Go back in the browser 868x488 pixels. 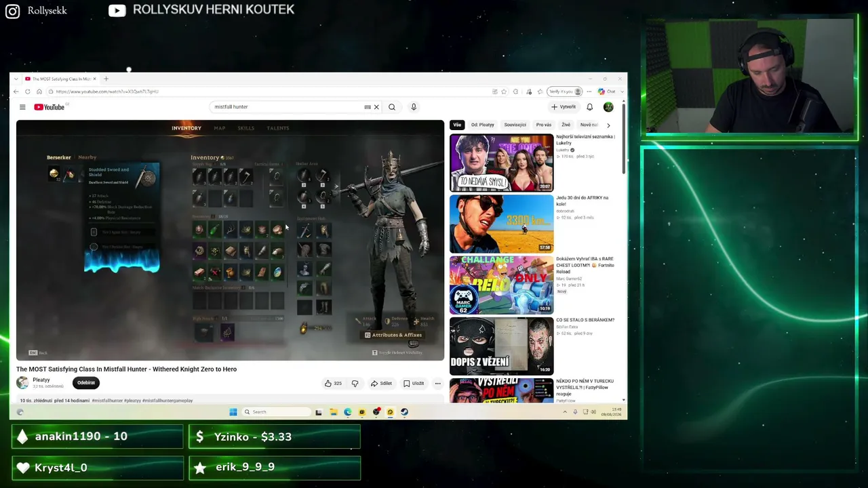click(17, 91)
